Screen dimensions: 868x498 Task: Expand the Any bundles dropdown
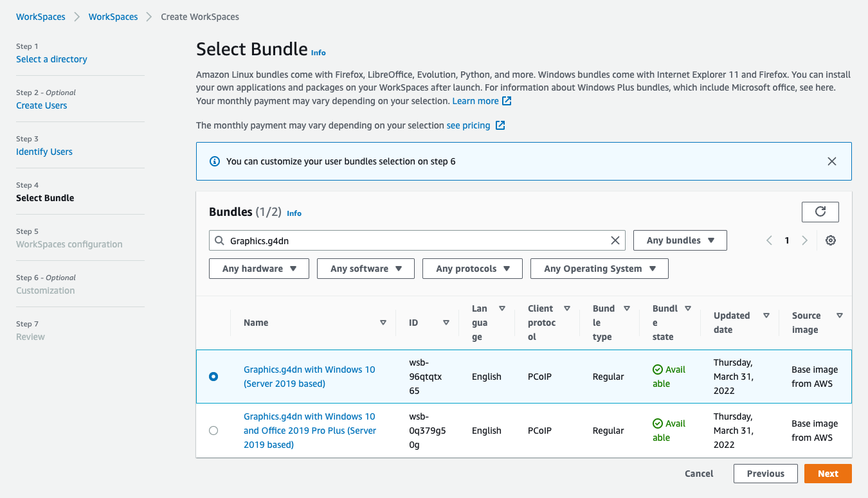[x=680, y=240]
